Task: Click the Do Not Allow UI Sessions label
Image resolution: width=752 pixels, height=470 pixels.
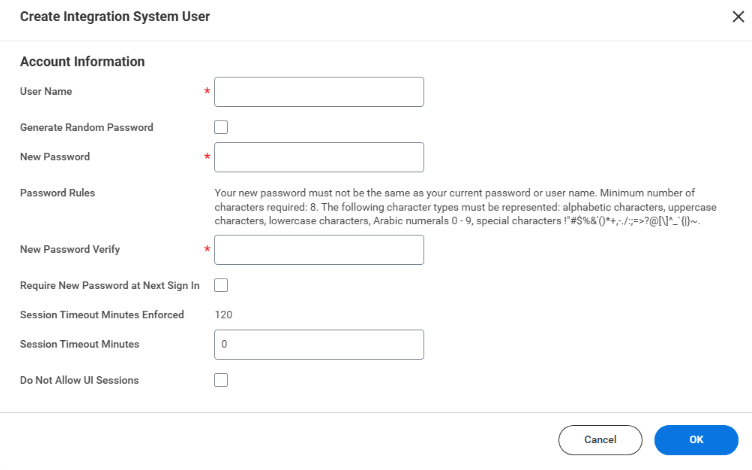Action: click(80, 380)
